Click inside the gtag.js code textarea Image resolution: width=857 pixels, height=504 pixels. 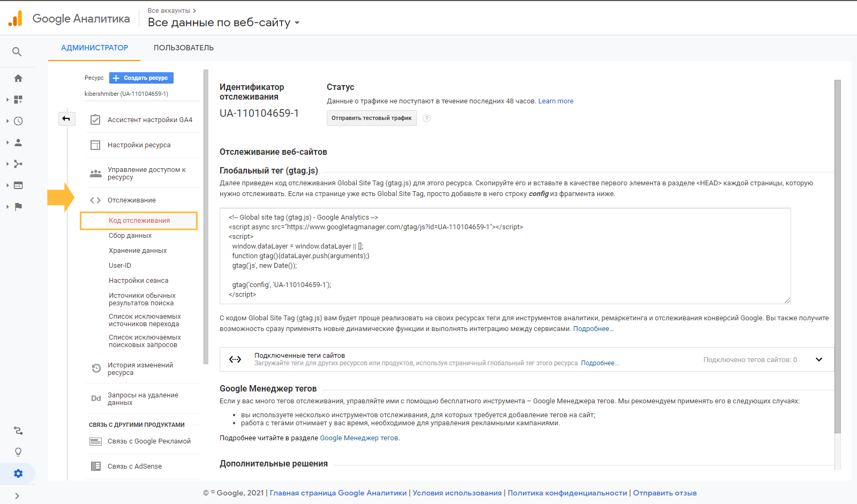pos(505,256)
